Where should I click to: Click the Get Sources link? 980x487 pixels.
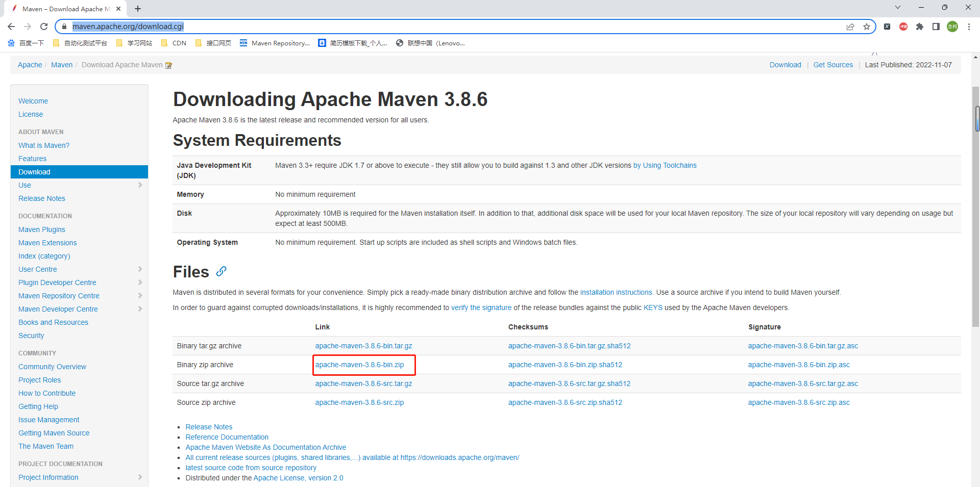click(833, 65)
